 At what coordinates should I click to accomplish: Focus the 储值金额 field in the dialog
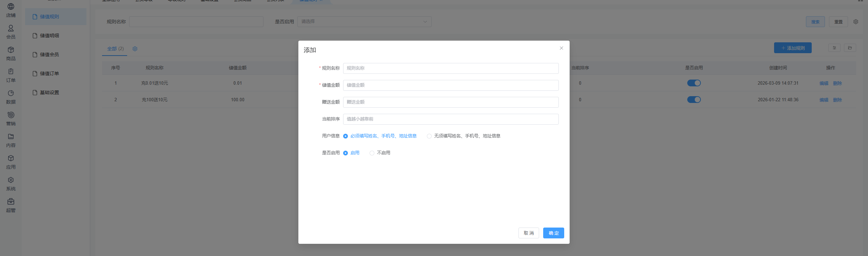pos(451,85)
